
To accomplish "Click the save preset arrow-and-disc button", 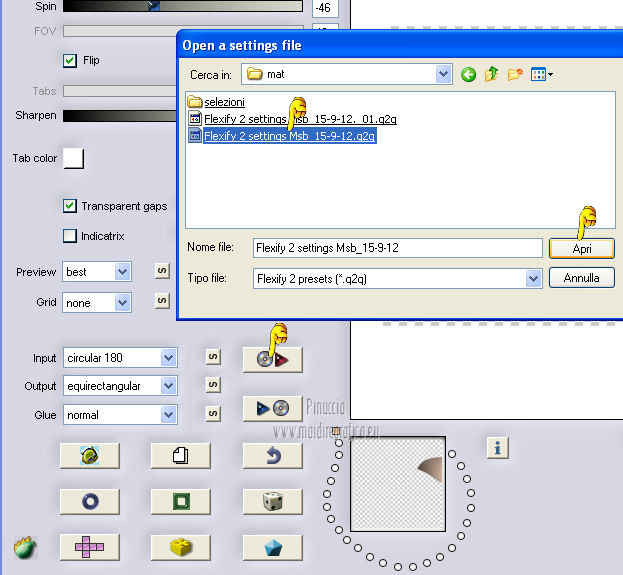I will tap(273, 408).
